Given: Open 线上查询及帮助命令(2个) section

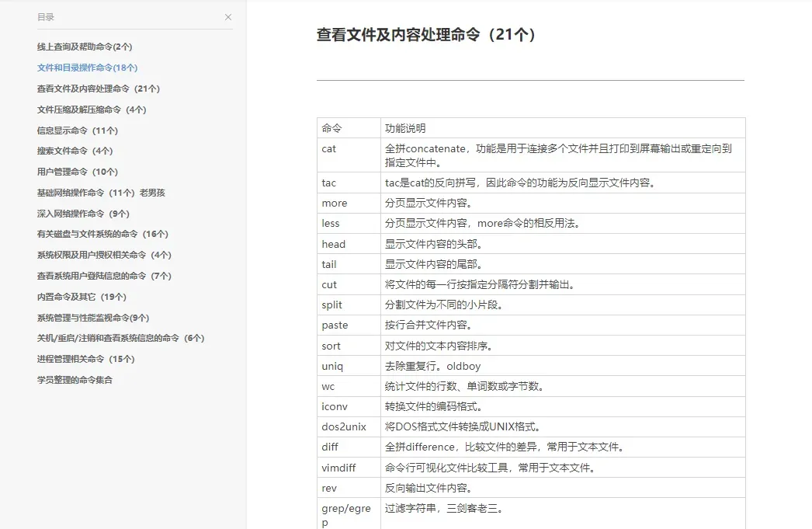Looking at the screenshot, I should (85, 47).
